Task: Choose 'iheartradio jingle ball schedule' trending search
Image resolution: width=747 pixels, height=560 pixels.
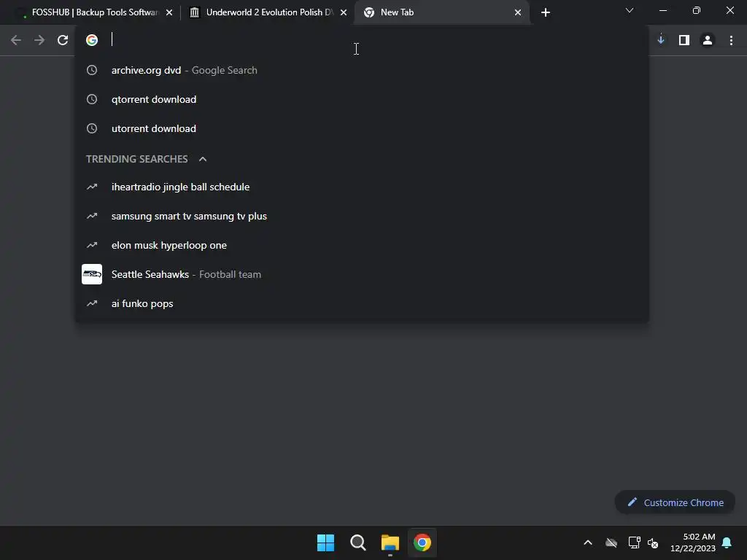Action: [362, 187]
